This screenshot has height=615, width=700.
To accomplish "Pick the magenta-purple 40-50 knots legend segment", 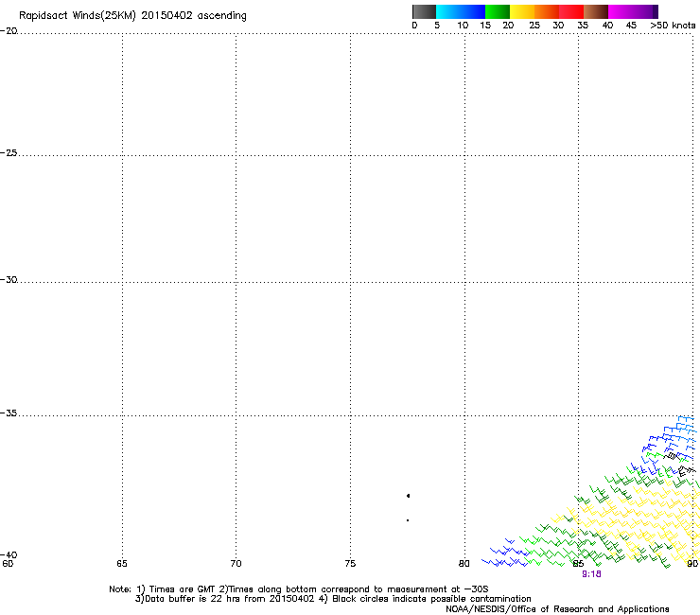I will (633, 11).
